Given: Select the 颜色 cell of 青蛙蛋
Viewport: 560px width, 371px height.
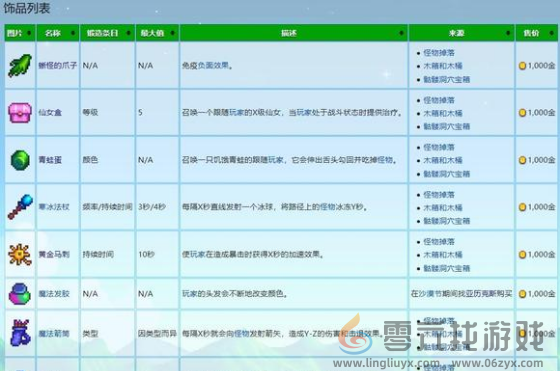Looking at the screenshot, I should 90,160.
